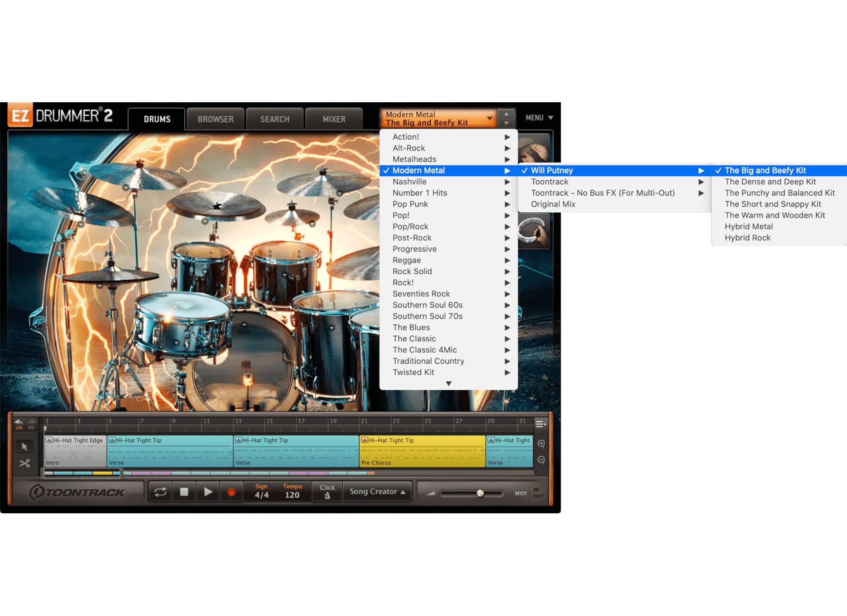
Task: Zoom in on the song track
Action: (x=541, y=444)
